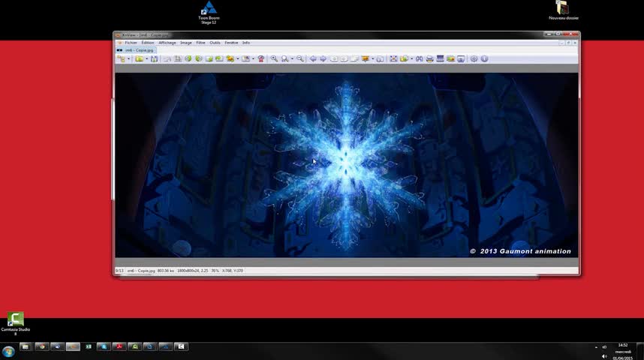Click the red ribbon badge icon
Image resolution: width=644 pixels, height=360 pixels.
tap(260, 59)
